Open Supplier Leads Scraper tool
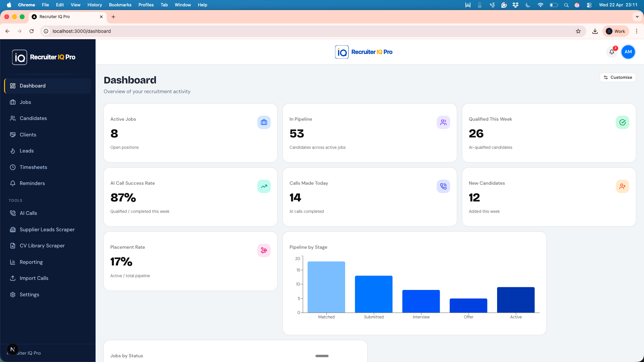This screenshot has width=644, height=362. pos(48,230)
